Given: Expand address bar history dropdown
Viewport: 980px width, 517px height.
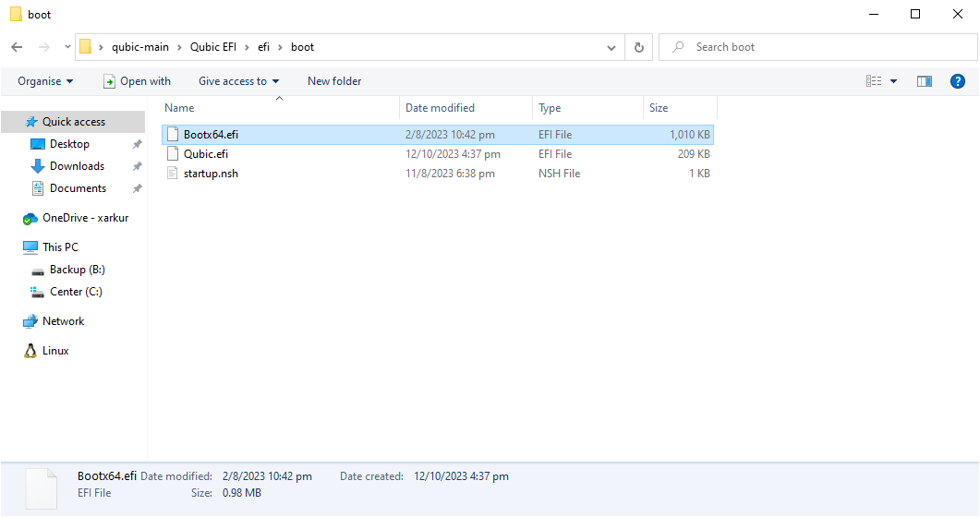Looking at the screenshot, I should coord(611,47).
